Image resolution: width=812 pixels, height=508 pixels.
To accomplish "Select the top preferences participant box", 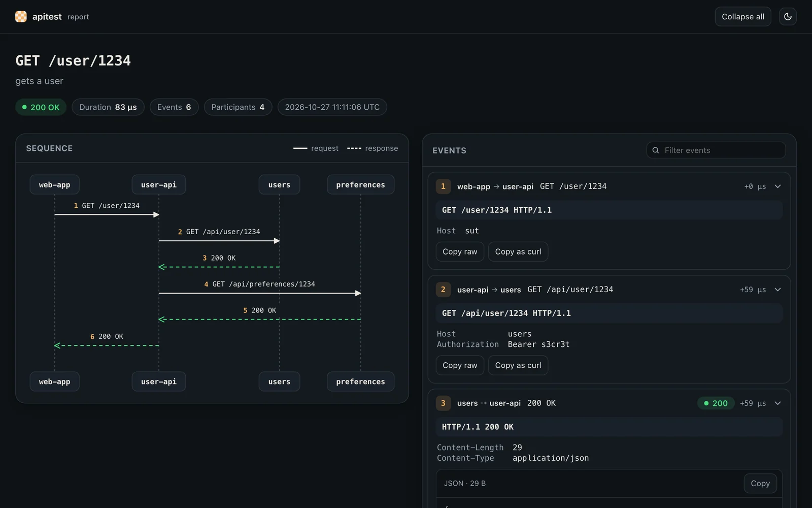I will [360, 185].
